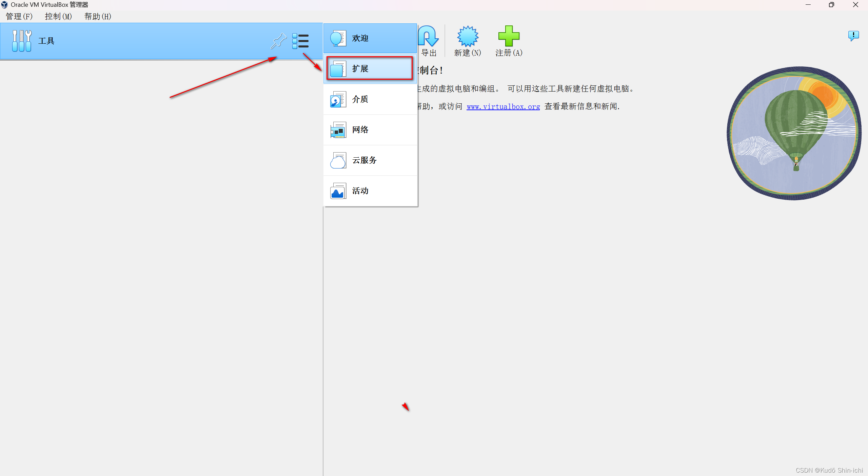
Task: Click the 工具 section header
Action: [46, 41]
